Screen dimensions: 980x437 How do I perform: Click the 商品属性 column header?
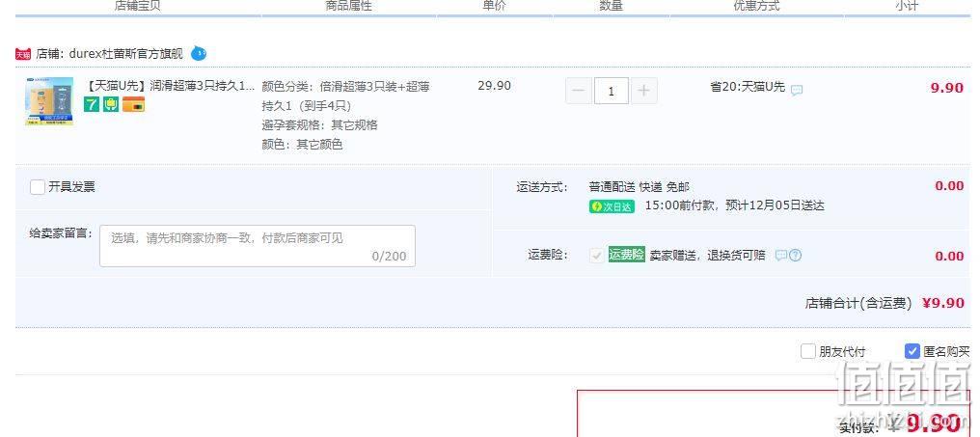click(349, 6)
